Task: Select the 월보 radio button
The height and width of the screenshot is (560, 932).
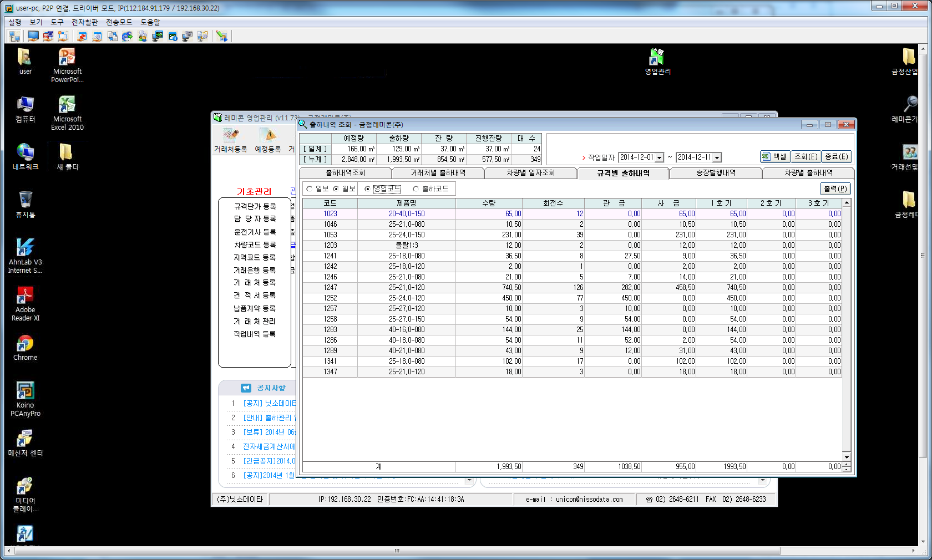Action: pyautogui.click(x=336, y=189)
